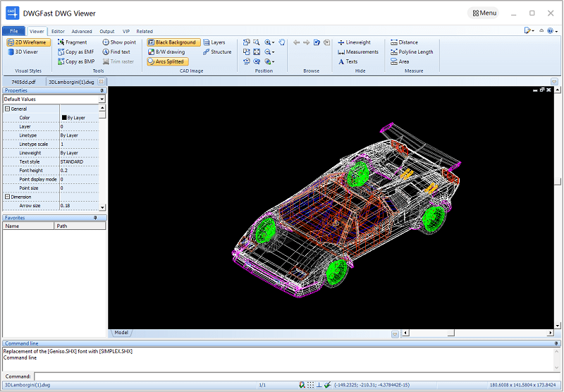Click the Name column header in Favorites
The height and width of the screenshot is (392, 564).
pyautogui.click(x=29, y=226)
